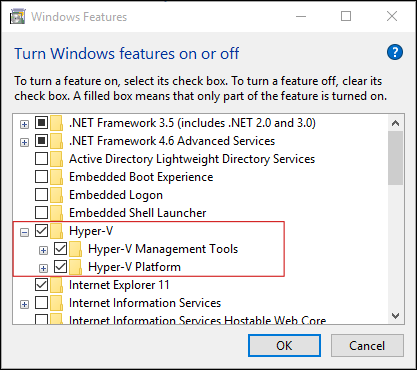Expand the .NET Framework 3.5 node
The height and width of the screenshot is (370, 417).
pyautogui.click(x=24, y=124)
